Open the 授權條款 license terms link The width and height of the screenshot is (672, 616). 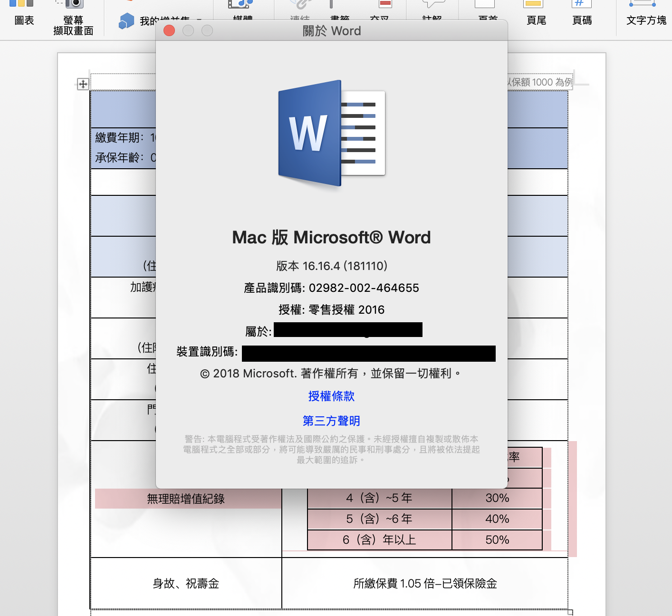coord(331,396)
